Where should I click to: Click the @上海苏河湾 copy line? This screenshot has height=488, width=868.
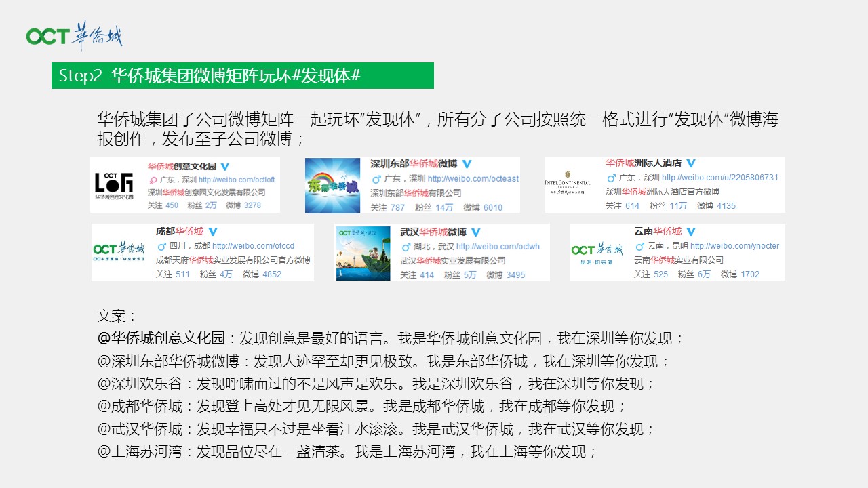pos(347,451)
